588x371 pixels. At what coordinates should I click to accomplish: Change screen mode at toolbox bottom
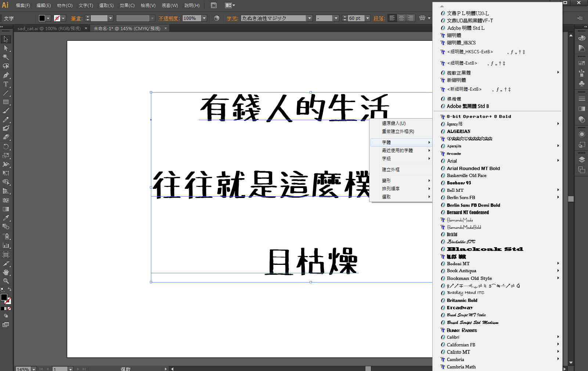(6, 325)
